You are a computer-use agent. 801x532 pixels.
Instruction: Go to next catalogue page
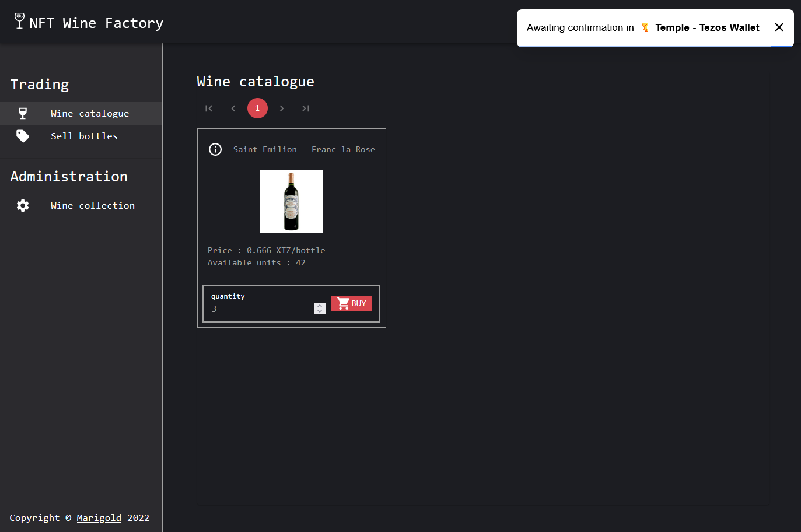(x=282, y=108)
